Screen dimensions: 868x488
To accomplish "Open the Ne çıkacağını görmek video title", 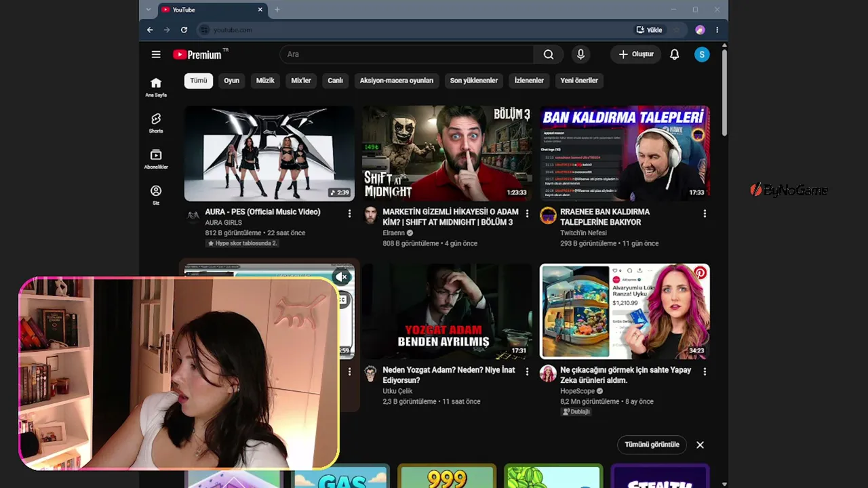I will [x=626, y=375].
